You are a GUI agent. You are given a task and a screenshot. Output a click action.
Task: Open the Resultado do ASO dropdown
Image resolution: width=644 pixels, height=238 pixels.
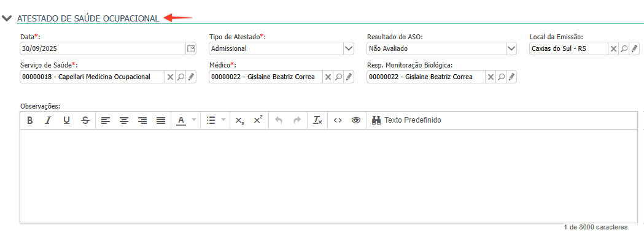pyautogui.click(x=511, y=48)
